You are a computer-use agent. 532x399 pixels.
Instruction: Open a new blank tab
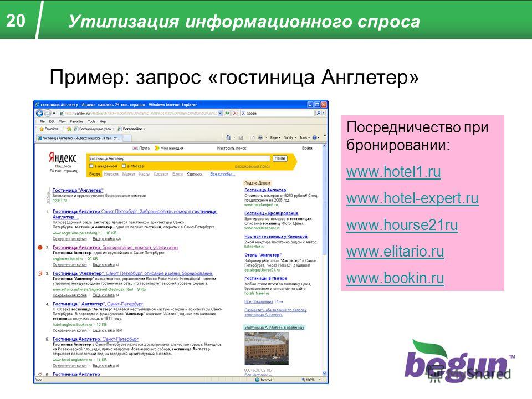[127, 138]
